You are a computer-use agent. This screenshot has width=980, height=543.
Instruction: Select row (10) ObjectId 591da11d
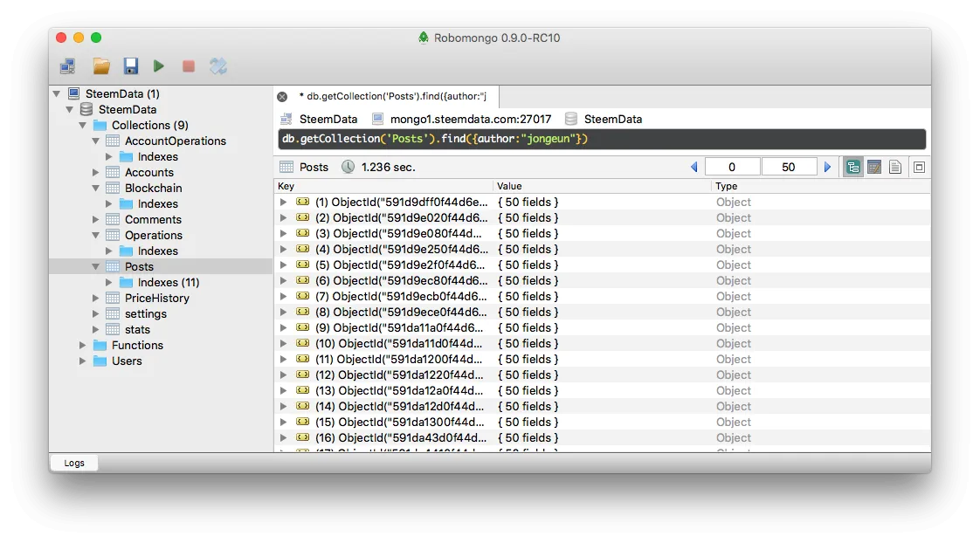click(x=602, y=343)
